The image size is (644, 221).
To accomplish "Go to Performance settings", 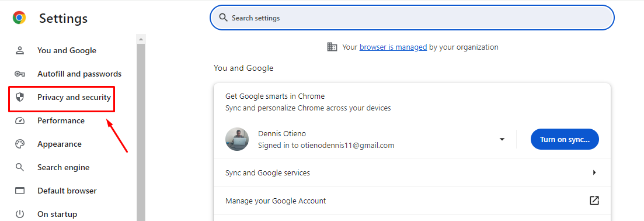I will (x=61, y=120).
